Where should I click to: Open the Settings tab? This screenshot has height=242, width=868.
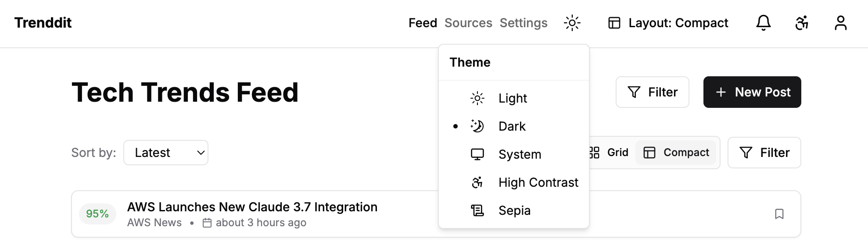(524, 23)
